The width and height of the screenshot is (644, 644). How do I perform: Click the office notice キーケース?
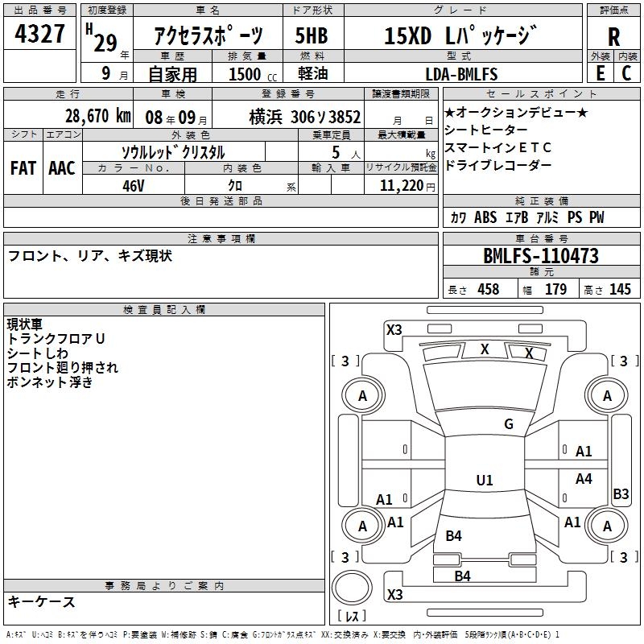42,601
